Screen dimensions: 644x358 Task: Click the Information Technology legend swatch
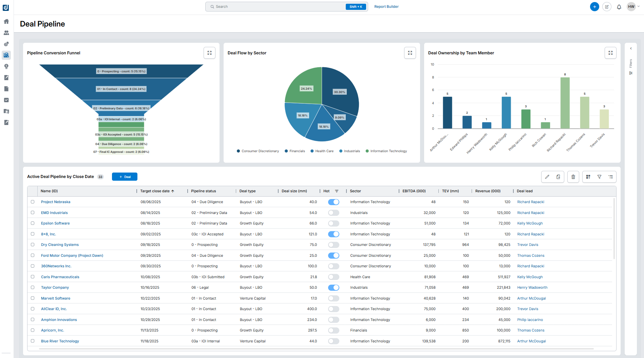[367, 151]
